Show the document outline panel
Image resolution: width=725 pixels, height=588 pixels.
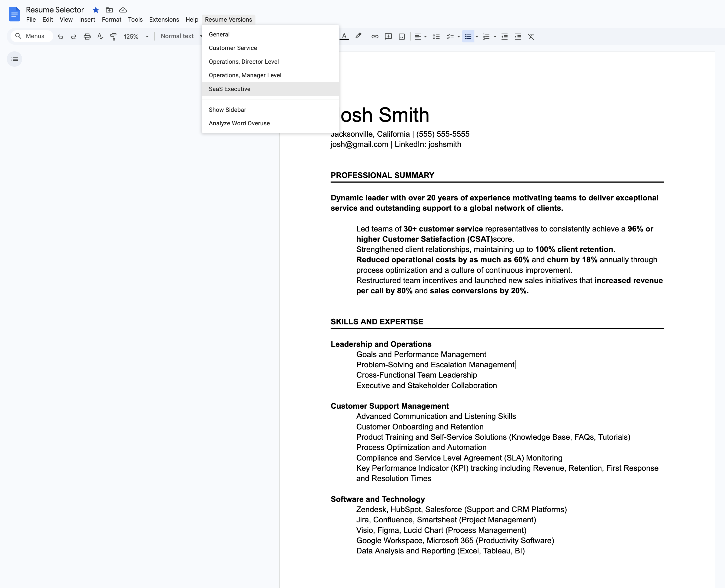point(15,59)
